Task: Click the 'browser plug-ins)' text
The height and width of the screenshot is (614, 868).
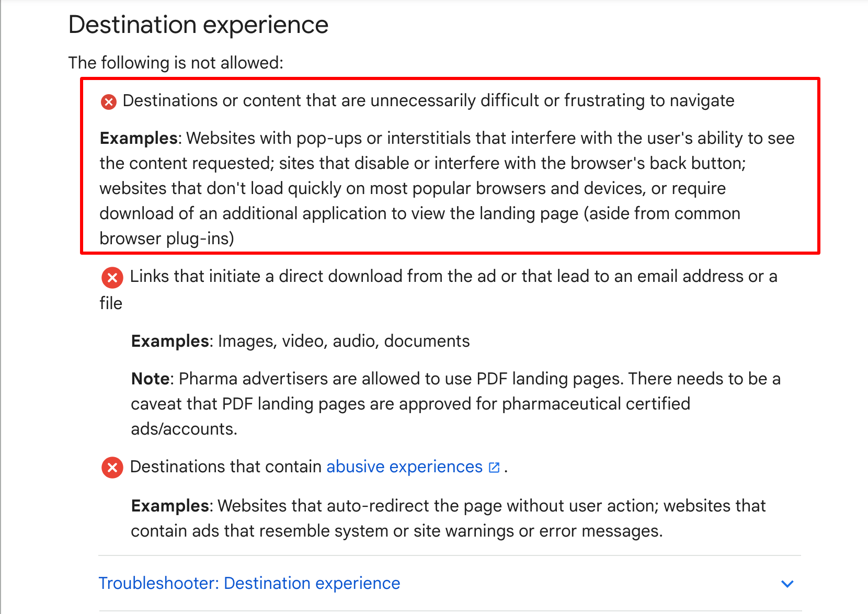Action: click(x=167, y=238)
